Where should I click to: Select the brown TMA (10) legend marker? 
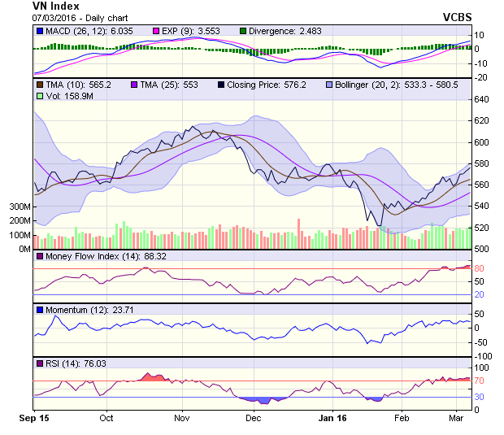point(40,85)
